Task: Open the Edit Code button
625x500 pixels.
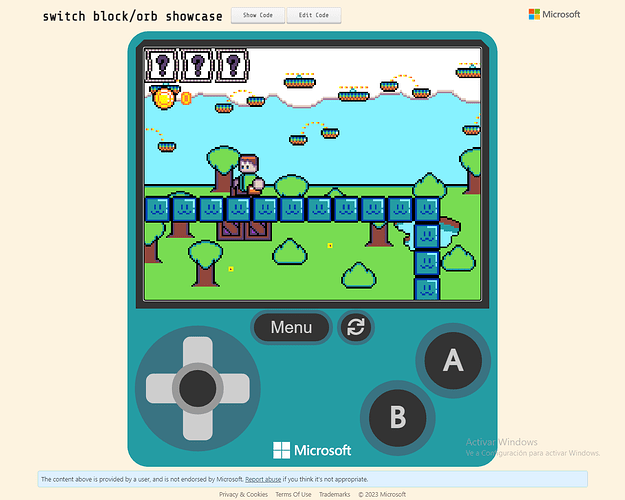Action: coord(314,16)
